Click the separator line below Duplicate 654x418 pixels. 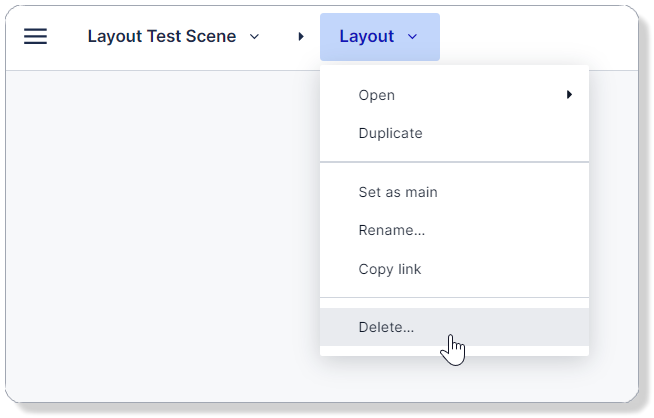(x=454, y=162)
